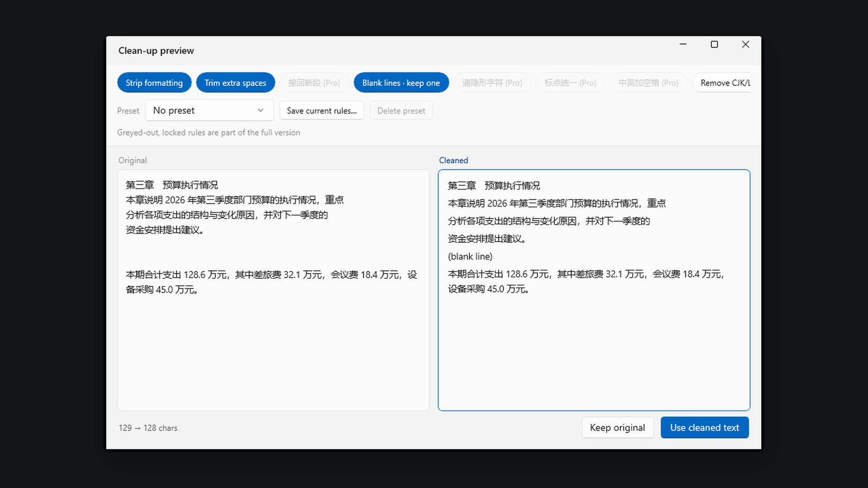Click the Delete preset button
The image size is (868, 488).
(401, 111)
